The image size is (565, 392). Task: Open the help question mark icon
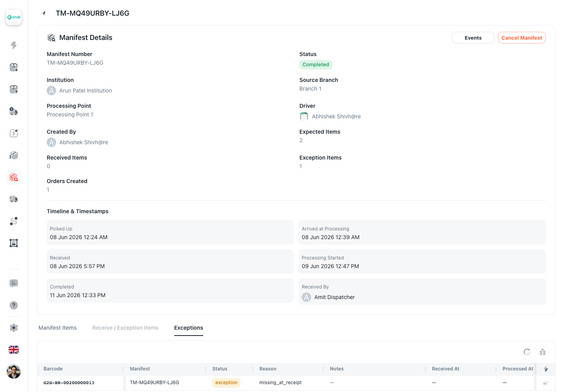(x=14, y=305)
